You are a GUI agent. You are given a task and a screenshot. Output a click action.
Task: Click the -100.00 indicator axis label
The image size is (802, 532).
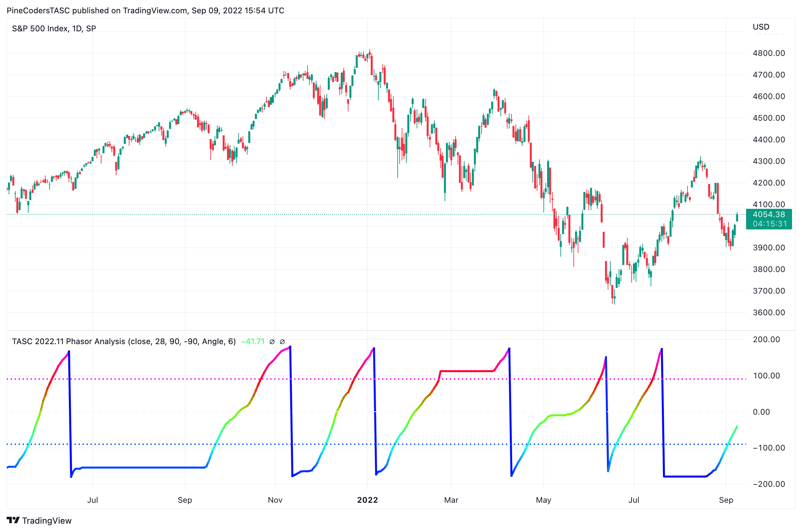point(769,448)
